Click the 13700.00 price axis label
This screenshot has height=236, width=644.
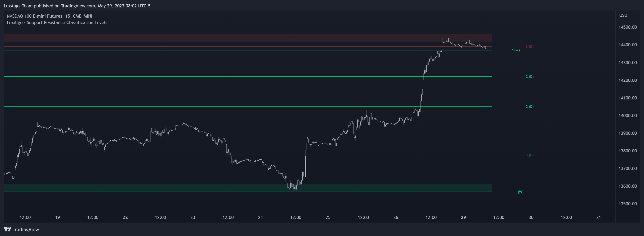coord(628,169)
